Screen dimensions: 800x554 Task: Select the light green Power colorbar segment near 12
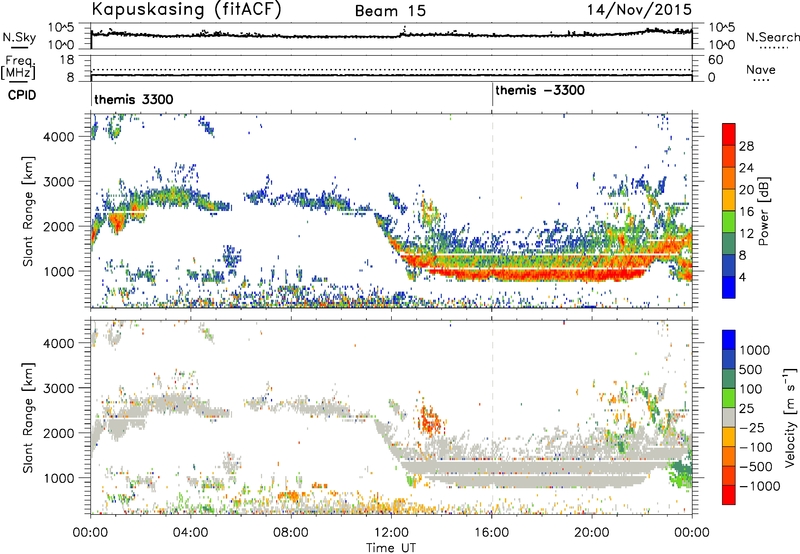pos(729,221)
